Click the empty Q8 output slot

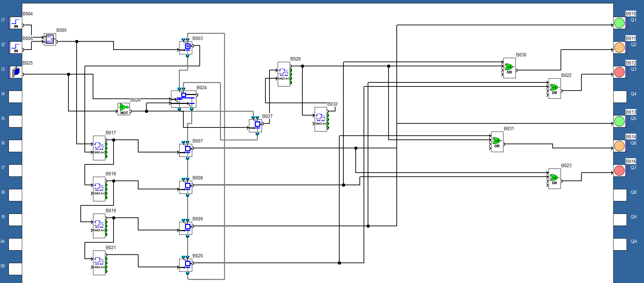(620, 195)
